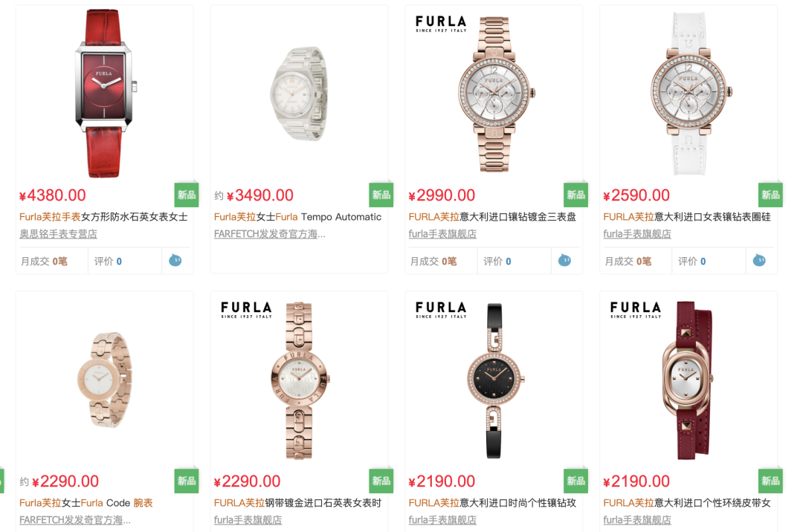Click the 新品 badge on the ¥4380 watch
This screenshot has width=803, height=532.
pyautogui.click(x=187, y=195)
